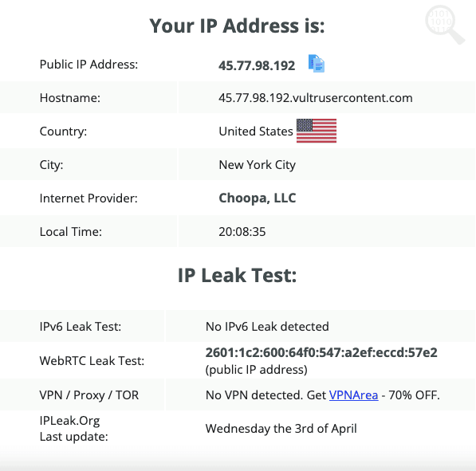Click the 'VPN / Proxy / TOR' label
The width and height of the screenshot is (476, 471).
89,395
